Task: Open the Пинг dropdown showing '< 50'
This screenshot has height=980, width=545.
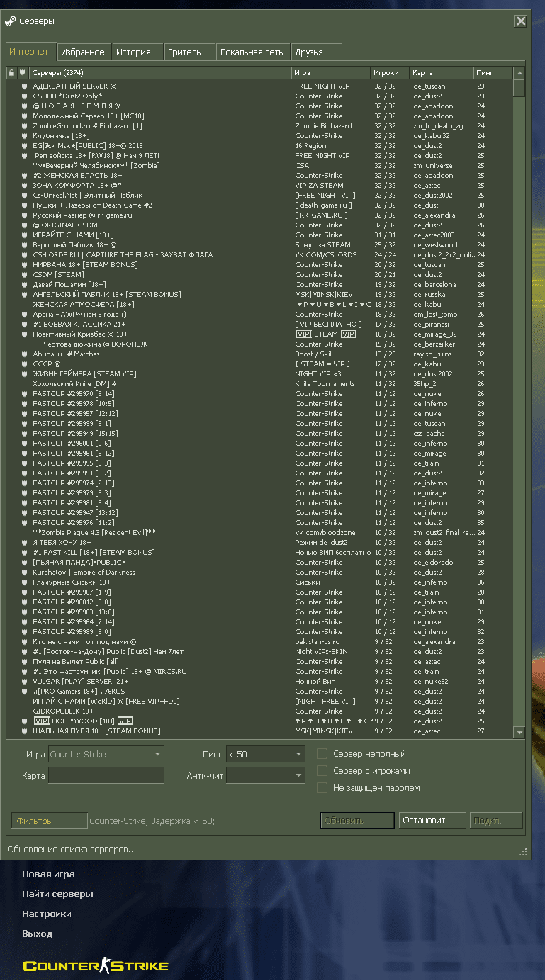Action: (265, 755)
